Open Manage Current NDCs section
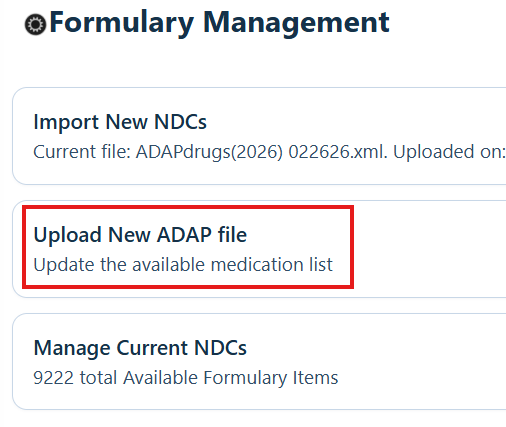Screen dimensions: 506x427 [140, 348]
